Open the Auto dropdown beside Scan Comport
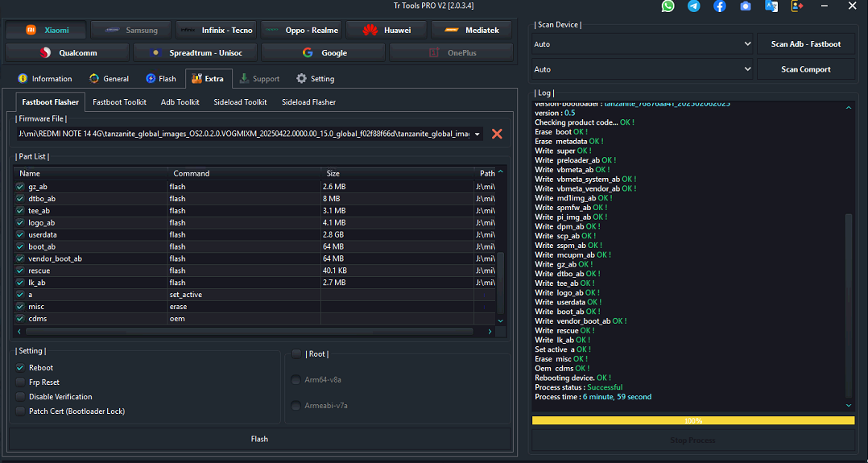This screenshot has height=463, width=868. [x=643, y=69]
